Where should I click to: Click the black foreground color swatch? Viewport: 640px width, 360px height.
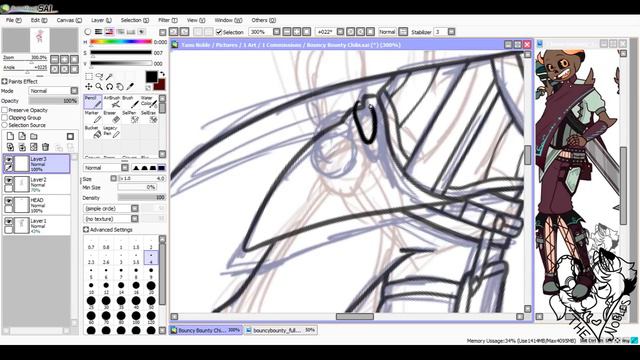(x=151, y=76)
